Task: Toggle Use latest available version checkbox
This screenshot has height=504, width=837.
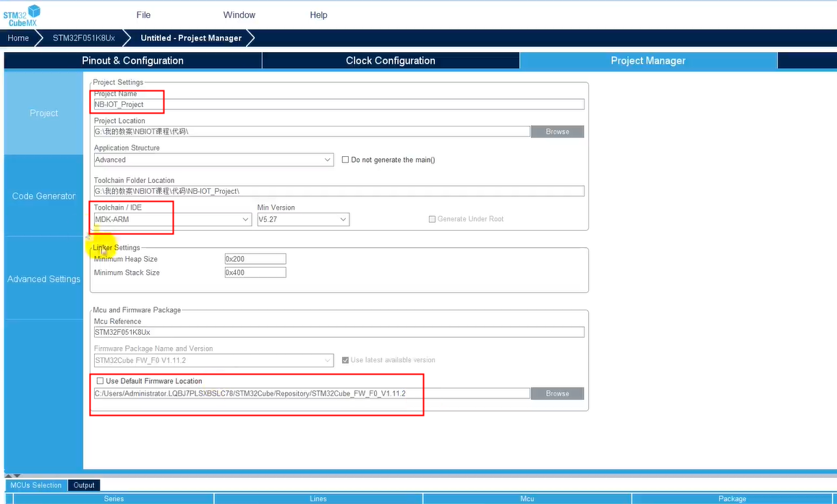Action: coord(345,360)
